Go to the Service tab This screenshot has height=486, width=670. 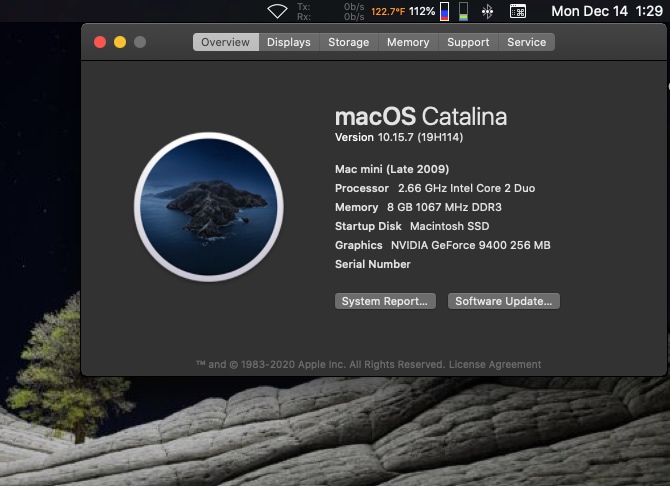[526, 42]
